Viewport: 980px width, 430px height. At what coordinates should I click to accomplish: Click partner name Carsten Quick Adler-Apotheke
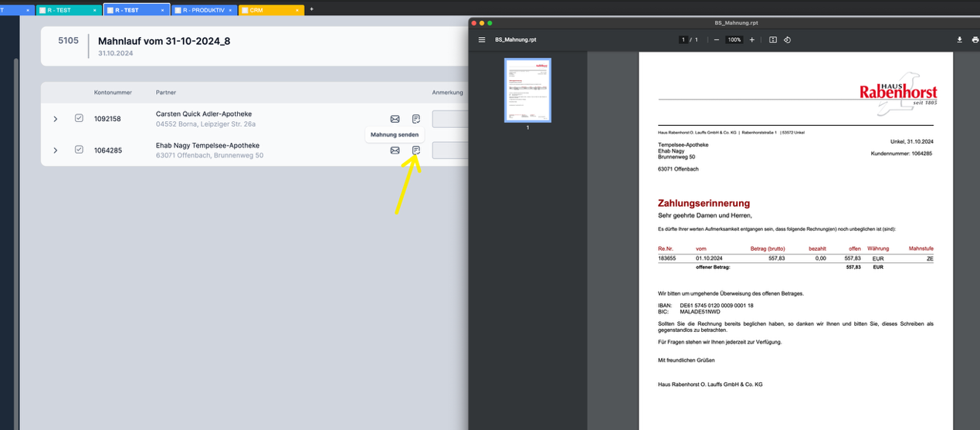pyautogui.click(x=204, y=113)
